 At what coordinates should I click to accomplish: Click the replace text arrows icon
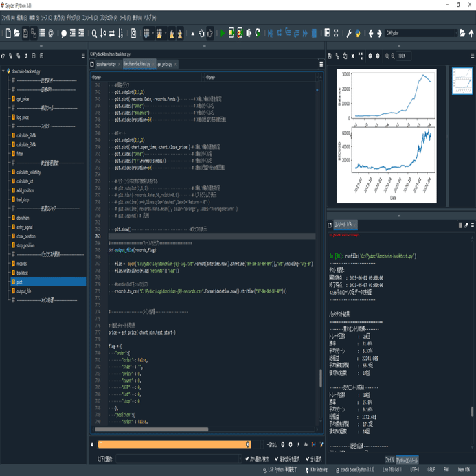[112, 33]
